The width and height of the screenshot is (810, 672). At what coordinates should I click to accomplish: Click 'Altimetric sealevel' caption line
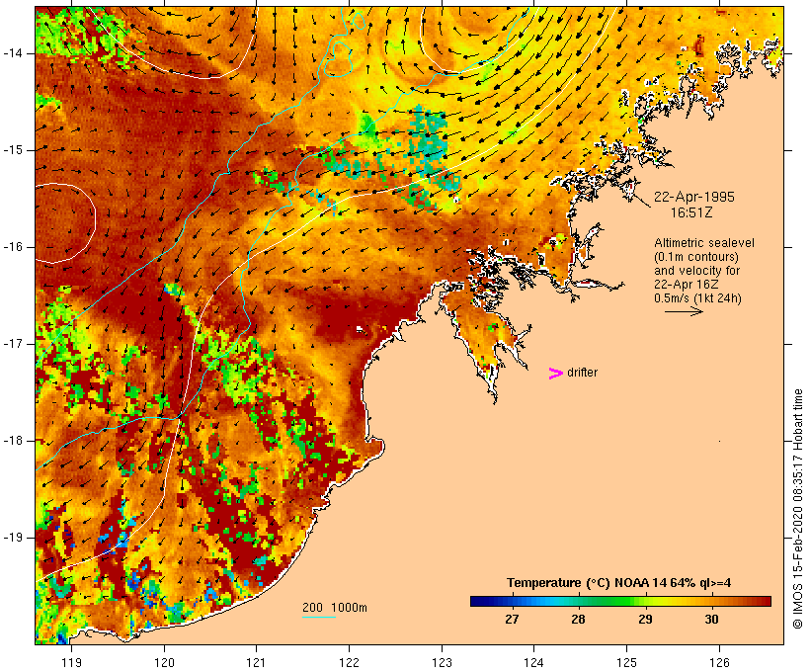tap(704, 243)
